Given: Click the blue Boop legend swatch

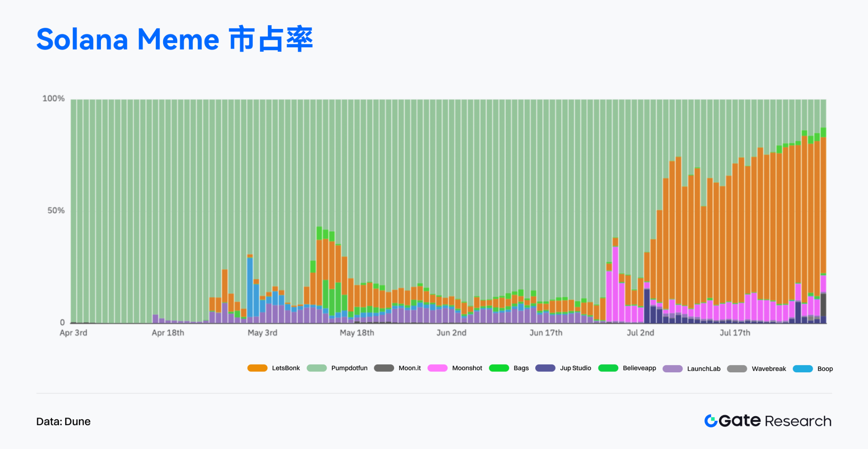Looking at the screenshot, I should pyautogui.click(x=802, y=369).
